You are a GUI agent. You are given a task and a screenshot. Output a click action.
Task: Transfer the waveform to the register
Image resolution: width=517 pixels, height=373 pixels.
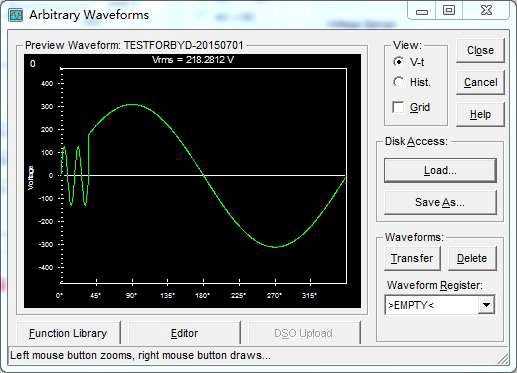click(412, 258)
